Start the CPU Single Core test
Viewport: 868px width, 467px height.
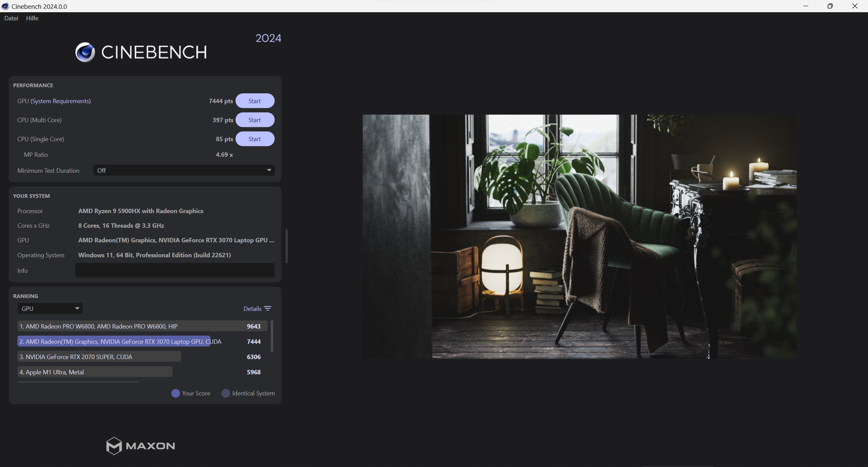255,139
